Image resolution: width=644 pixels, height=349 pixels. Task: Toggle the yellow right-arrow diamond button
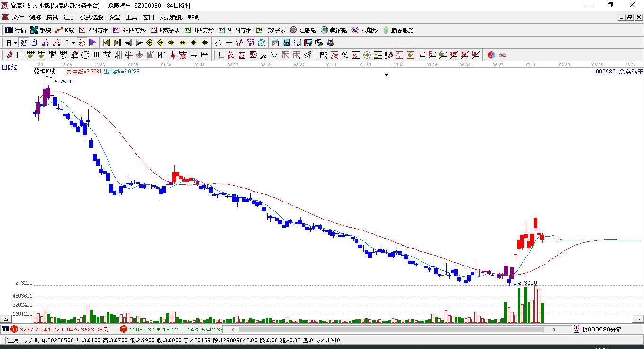(x=161, y=43)
